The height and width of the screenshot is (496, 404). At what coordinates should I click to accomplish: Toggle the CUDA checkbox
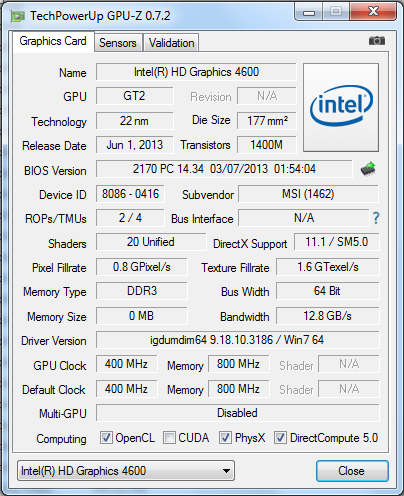pos(169,438)
